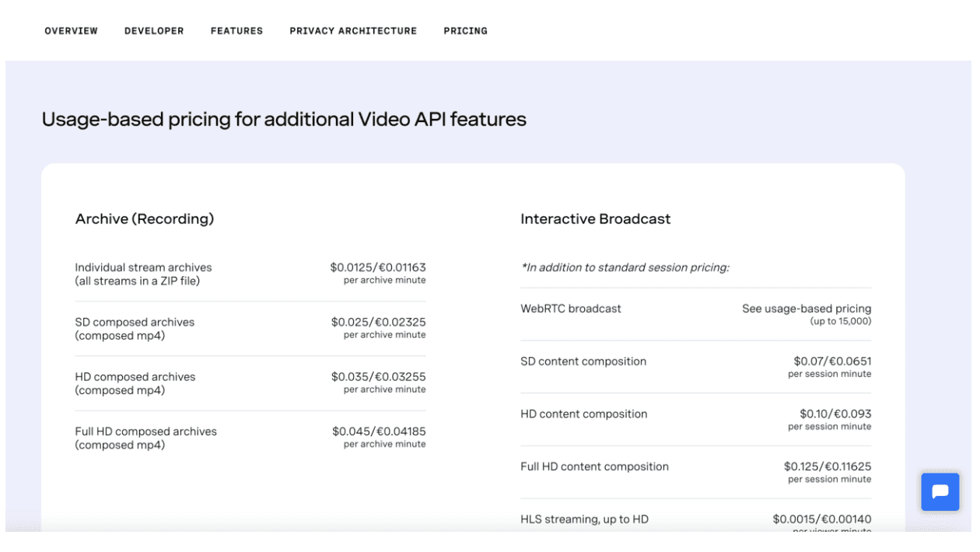Click the Individual stream archives row label
Viewport: 980px width, 552px height.
tap(143, 267)
